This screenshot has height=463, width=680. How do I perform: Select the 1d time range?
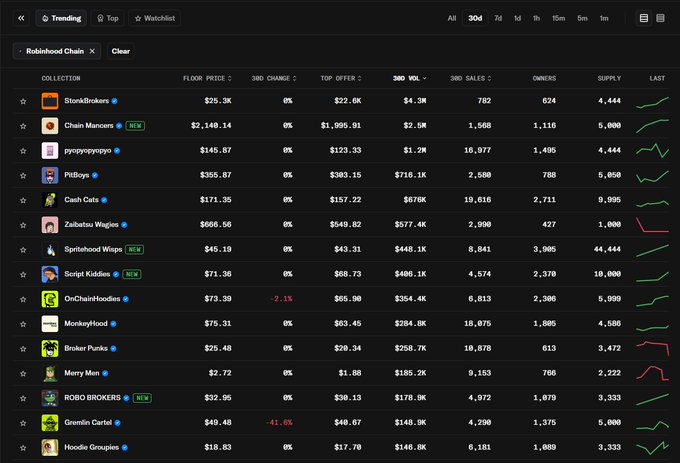517,18
